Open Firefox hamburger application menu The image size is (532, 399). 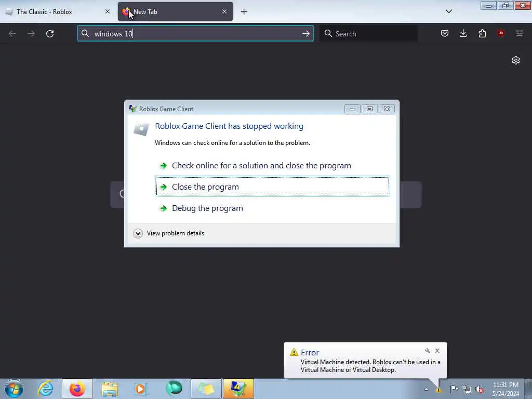(x=520, y=33)
